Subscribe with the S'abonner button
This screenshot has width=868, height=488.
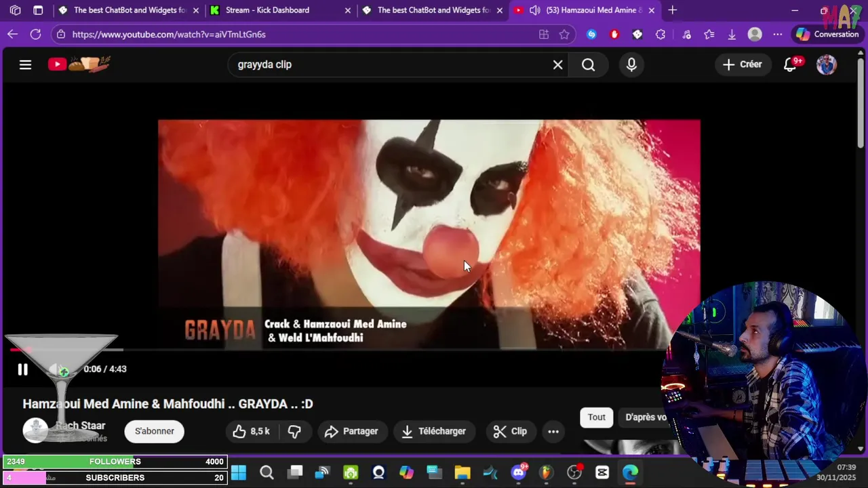click(x=154, y=431)
